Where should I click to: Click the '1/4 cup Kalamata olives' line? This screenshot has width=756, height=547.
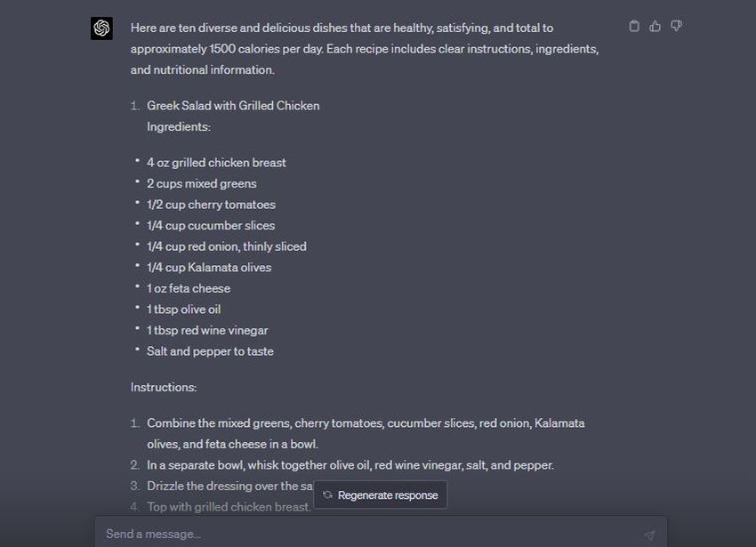click(209, 267)
